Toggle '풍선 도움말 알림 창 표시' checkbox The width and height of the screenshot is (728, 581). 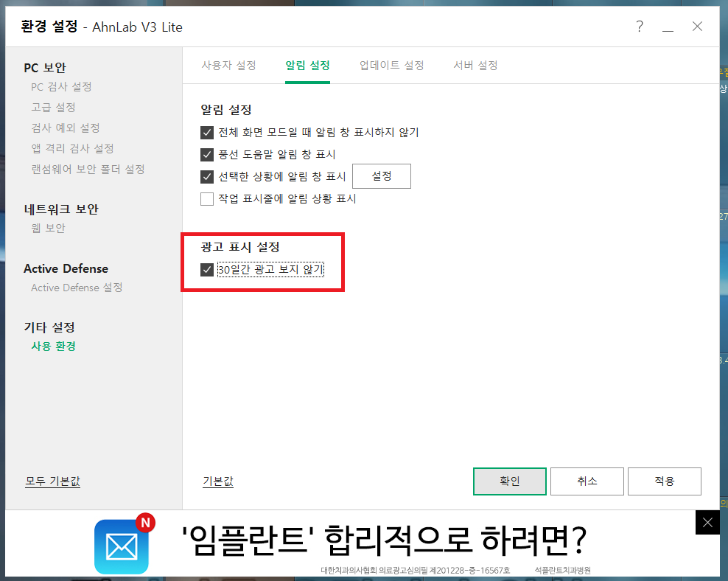click(207, 155)
